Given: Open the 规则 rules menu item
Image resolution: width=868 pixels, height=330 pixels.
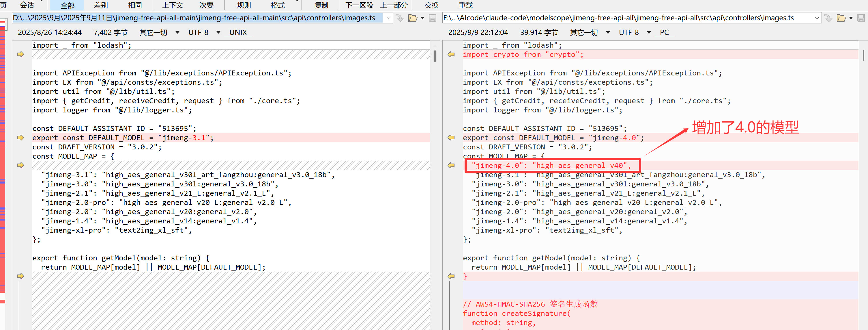Looking at the screenshot, I should pos(244,5).
